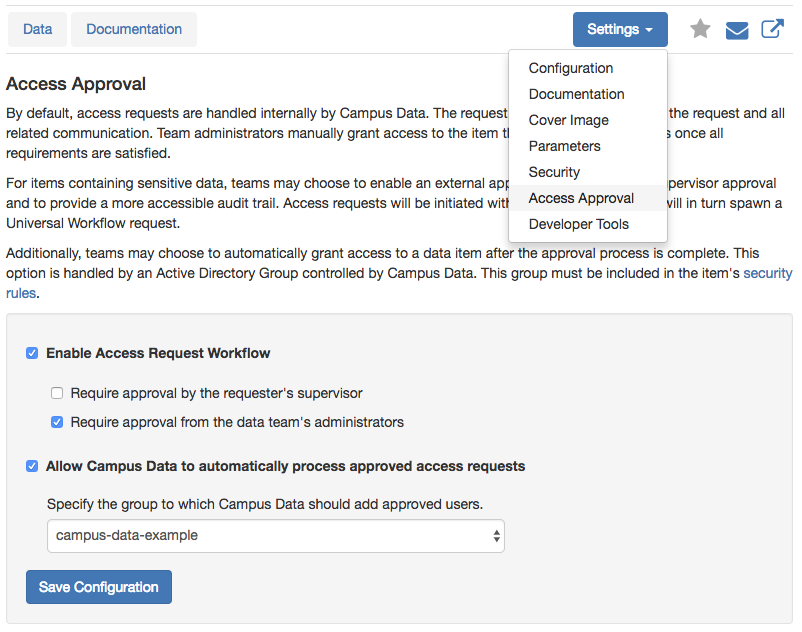Image resolution: width=802 pixels, height=632 pixels.
Task: Click the Save Configuration button
Action: [99, 587]
